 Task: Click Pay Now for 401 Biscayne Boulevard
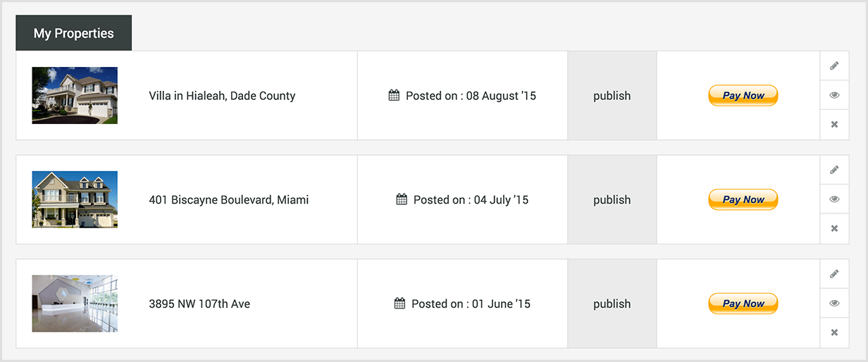pos(743,200)
